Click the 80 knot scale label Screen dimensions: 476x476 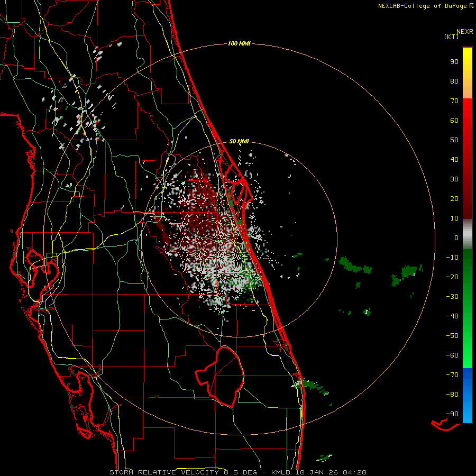click(454, 81)
